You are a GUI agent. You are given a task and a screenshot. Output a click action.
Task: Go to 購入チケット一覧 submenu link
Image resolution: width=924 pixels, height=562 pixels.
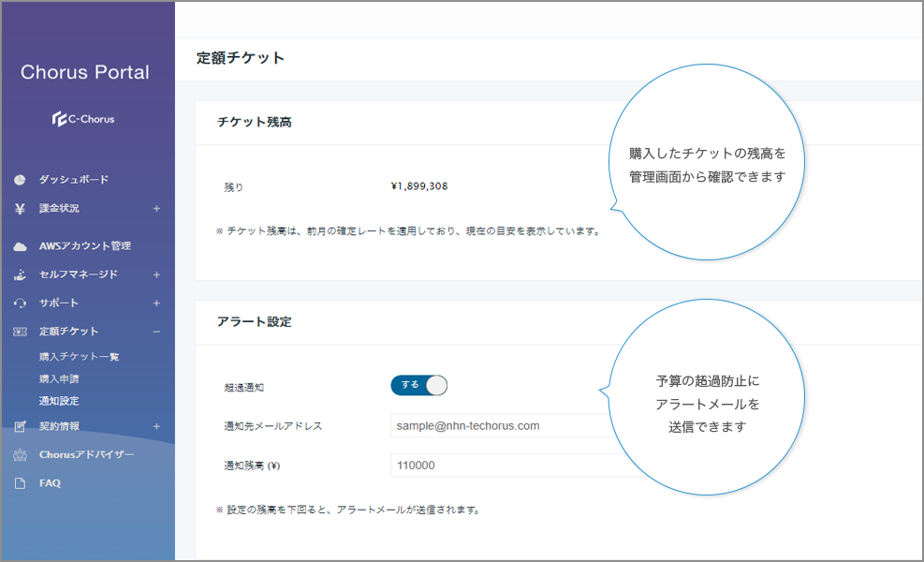pos(79,357)
